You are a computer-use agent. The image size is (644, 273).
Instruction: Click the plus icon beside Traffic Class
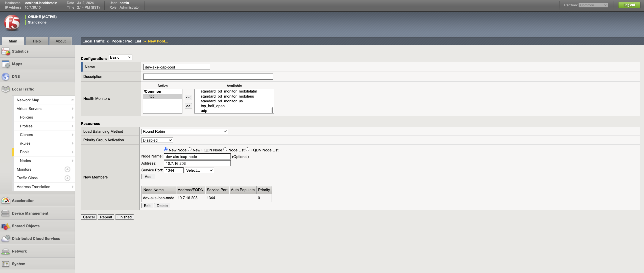(67, 178)
